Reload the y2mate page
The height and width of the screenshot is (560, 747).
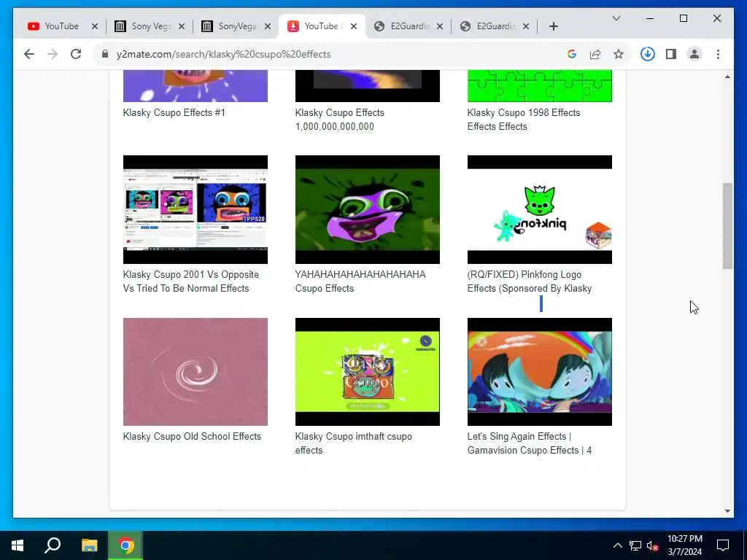coord(76,54)
